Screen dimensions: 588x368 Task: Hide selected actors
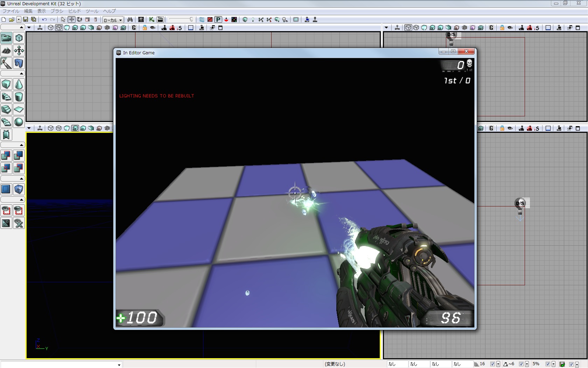coord(19,210)
